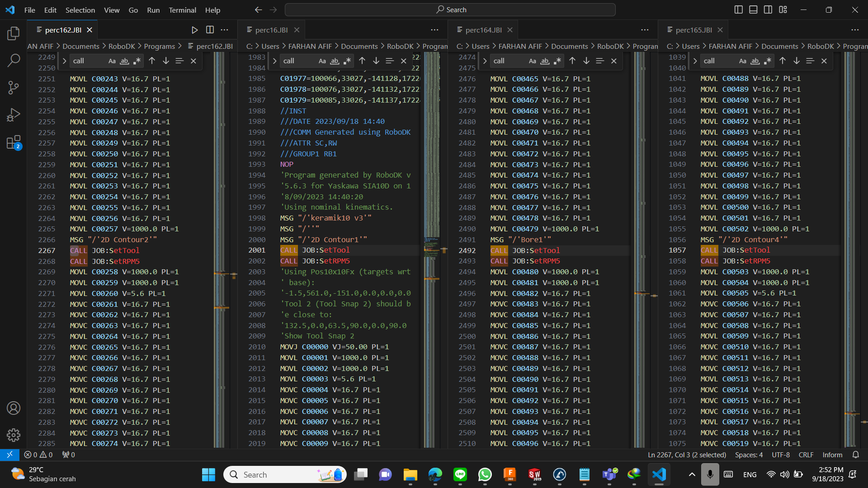Open the Manage settings gear
868x488 pixels.
tap(14, 435)
